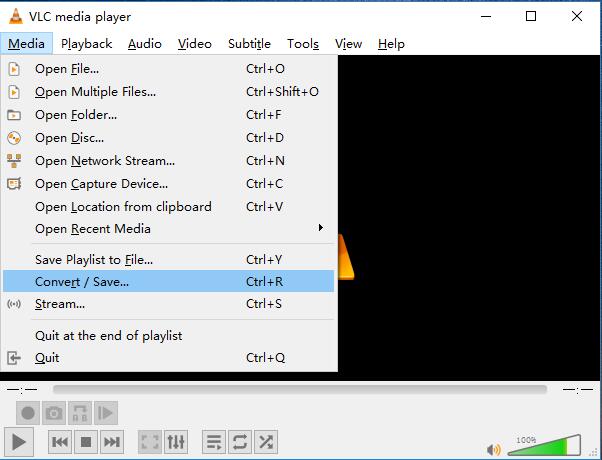Click the Open Multiple Files icon

pos(14,92)
